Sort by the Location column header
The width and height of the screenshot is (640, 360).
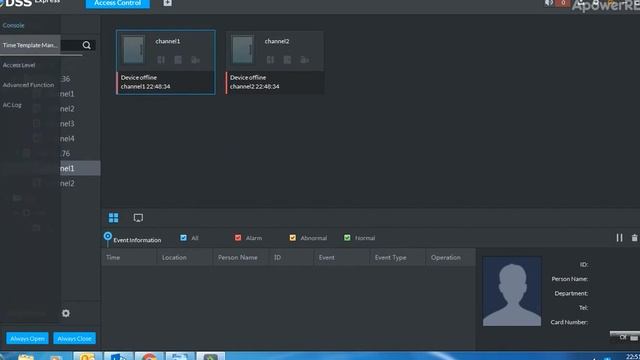[185, 258]
